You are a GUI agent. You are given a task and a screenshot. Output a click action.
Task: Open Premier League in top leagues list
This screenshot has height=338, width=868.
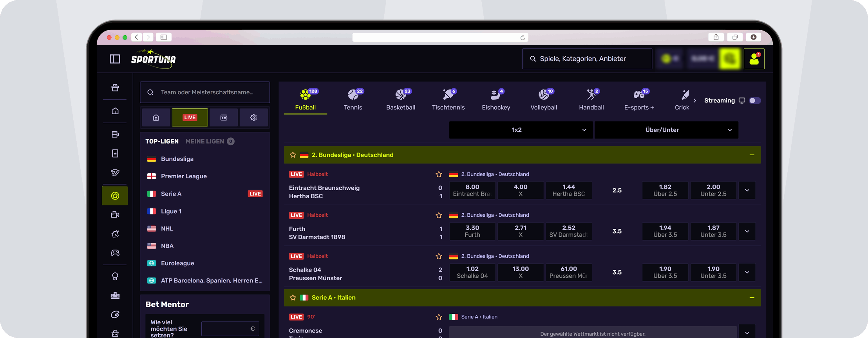205,176
